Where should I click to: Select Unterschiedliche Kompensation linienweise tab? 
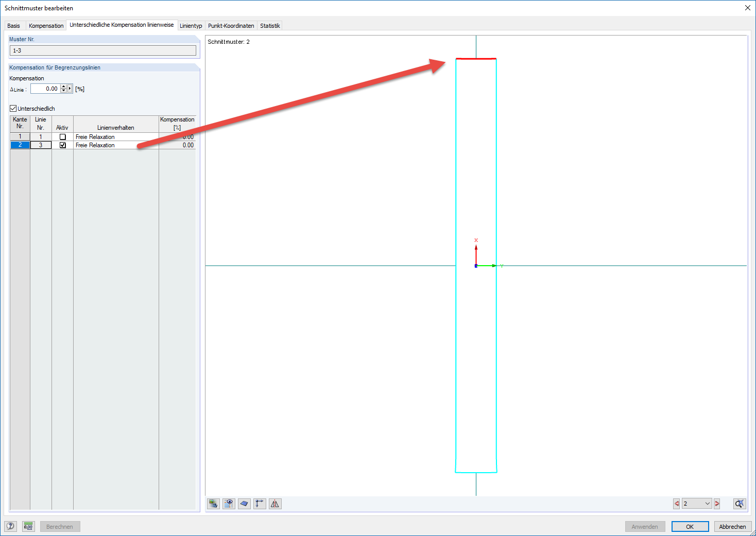122,25
